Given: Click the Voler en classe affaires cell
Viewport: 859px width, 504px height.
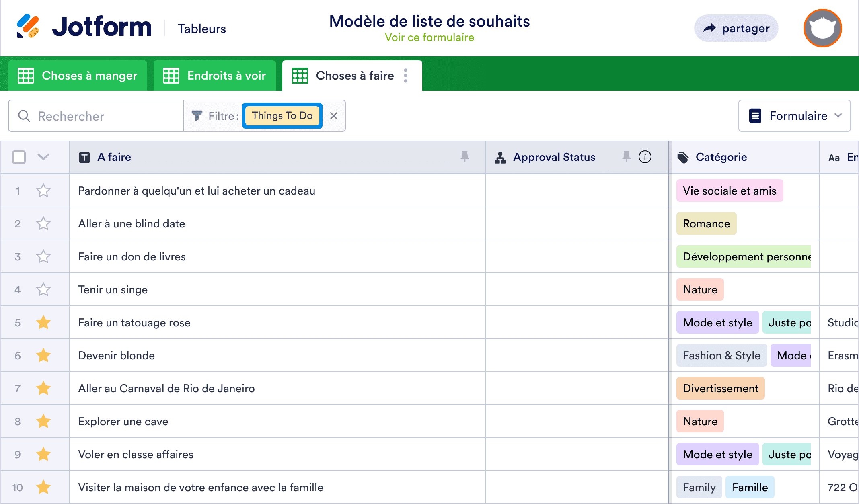Looking at the screenshot, I should click(277, 454).
